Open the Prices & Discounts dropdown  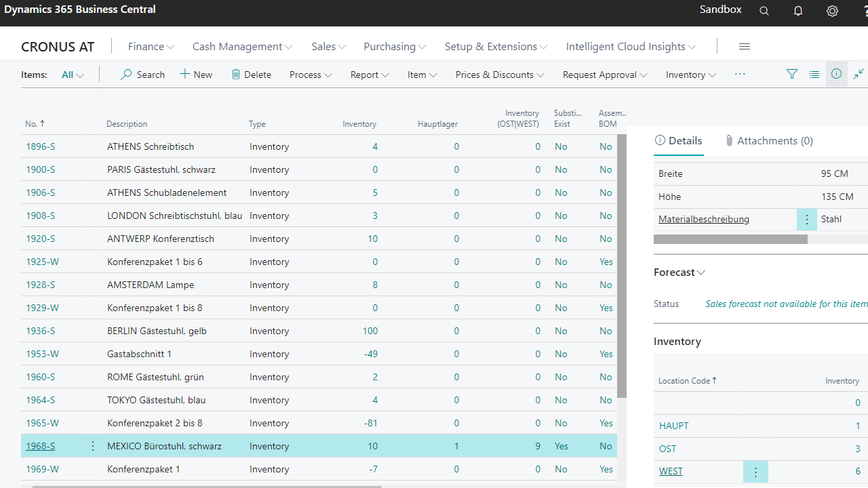499,75
